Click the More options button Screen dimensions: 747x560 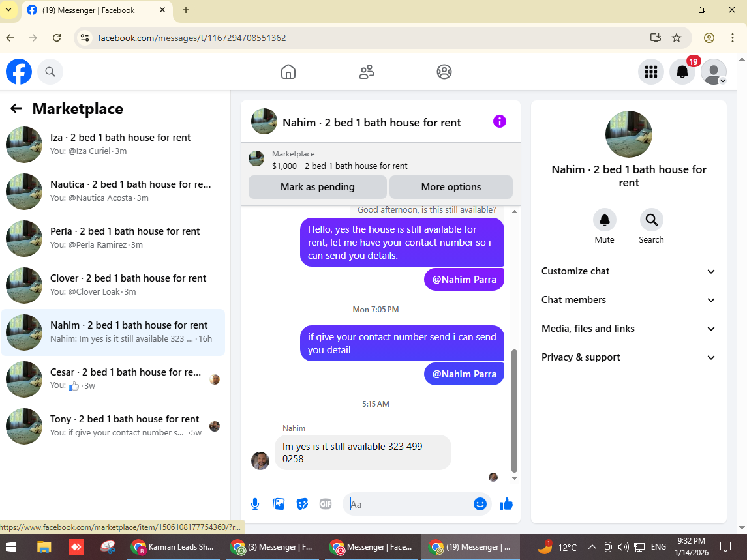click(x=451, y=187)
